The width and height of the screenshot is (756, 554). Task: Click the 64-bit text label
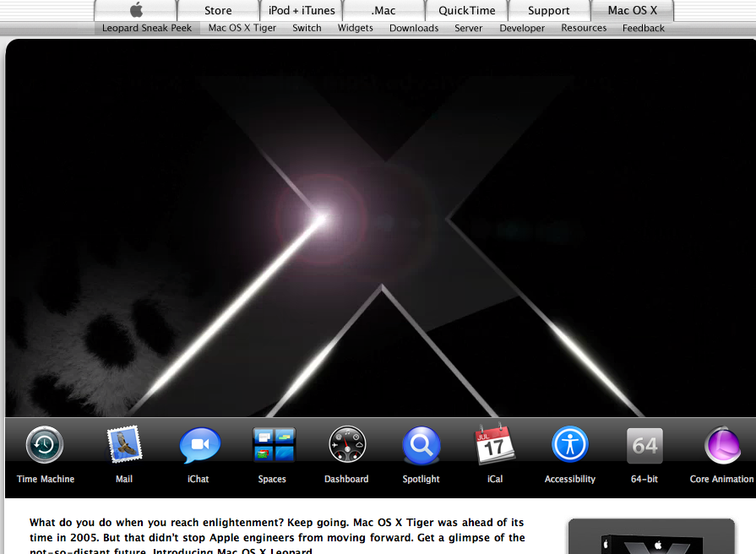pyautogui.click(x=645, y=479)
